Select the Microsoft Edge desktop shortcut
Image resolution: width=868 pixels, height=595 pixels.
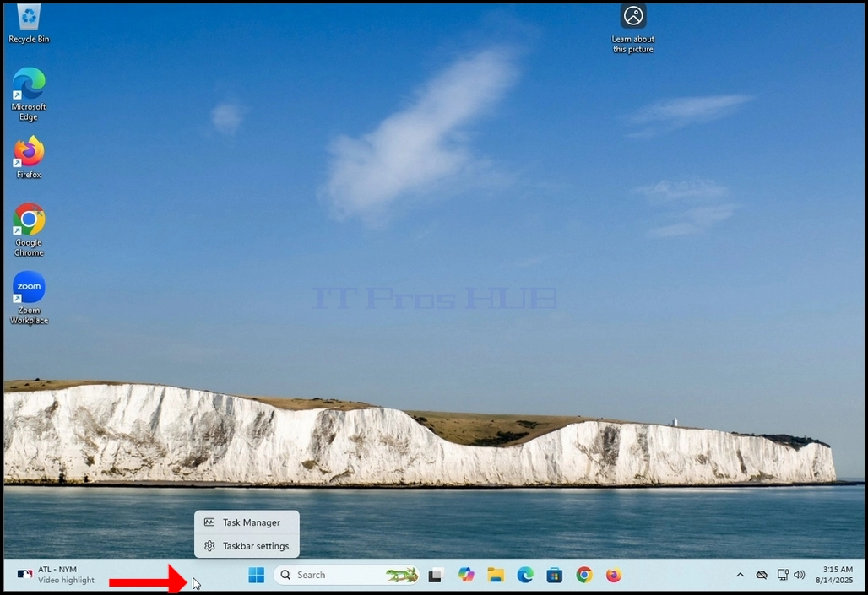(x=29, y=94)
